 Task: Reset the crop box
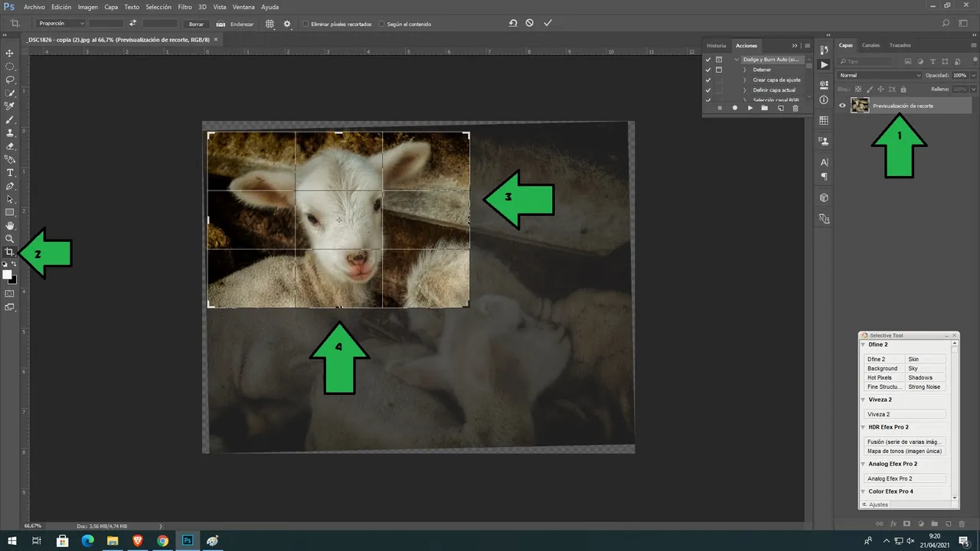(513, 24)
